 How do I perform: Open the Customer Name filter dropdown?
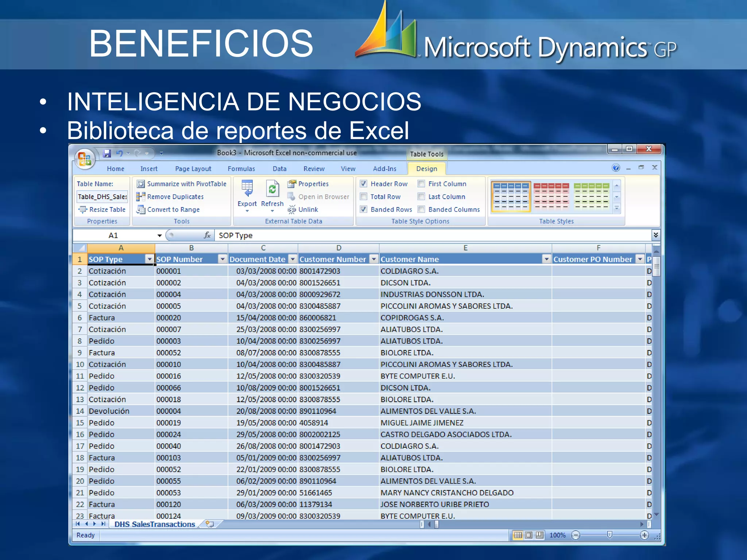[x=546, y=259]
